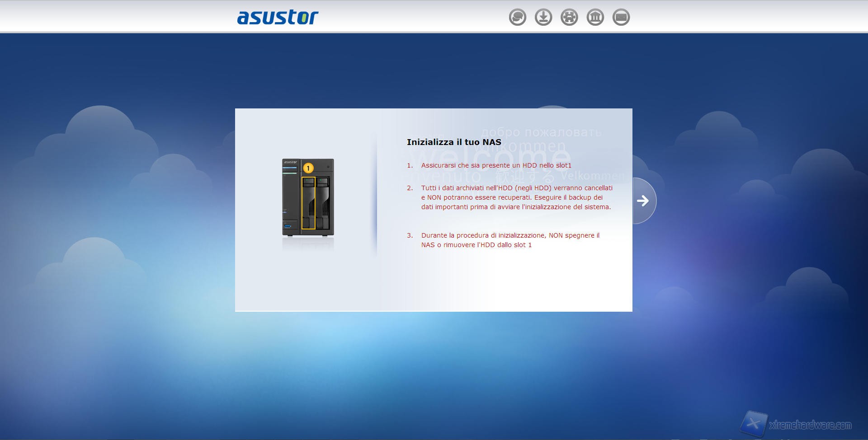Click the X logo beside xtremehardware watermark

(753, 424)
